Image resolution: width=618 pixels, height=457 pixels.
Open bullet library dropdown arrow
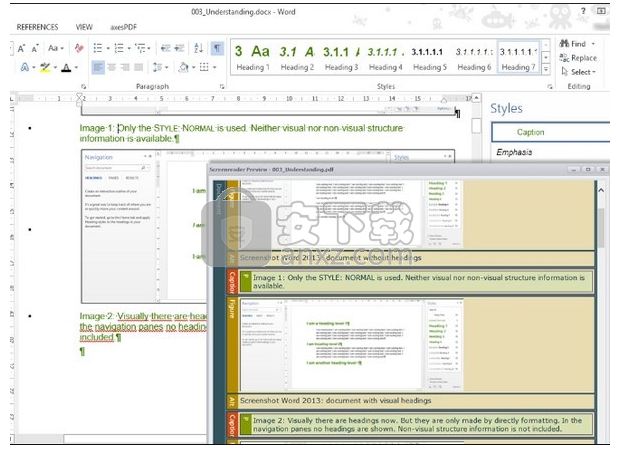click(x=108, y=48)
